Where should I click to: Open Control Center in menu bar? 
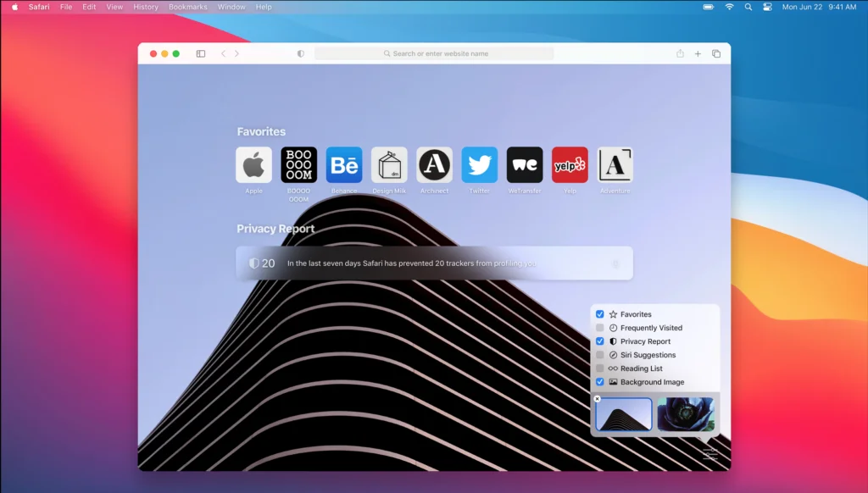pos(767,7)
